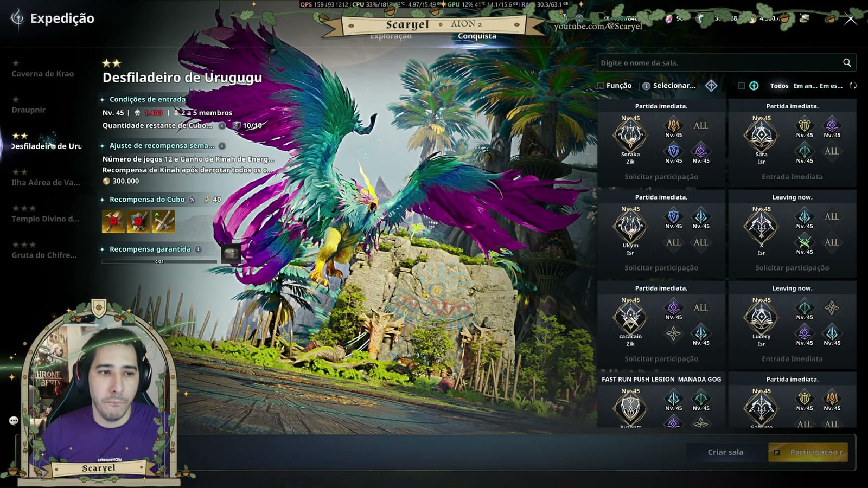Click percent icon beside Recompensa do Cubo
The image size is (868, 488).
click(x=192, y=200)
